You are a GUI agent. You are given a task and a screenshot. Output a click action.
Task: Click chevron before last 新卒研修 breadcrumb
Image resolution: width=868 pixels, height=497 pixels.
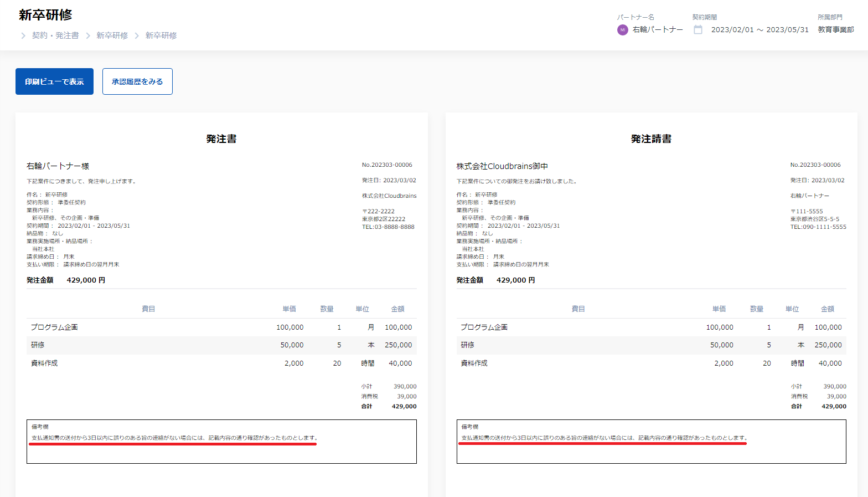(x=137, y=35)
